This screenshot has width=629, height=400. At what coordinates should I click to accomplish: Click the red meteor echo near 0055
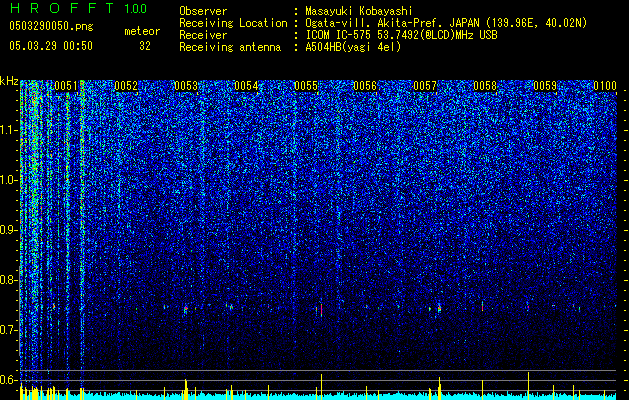[x=321, y=310]
